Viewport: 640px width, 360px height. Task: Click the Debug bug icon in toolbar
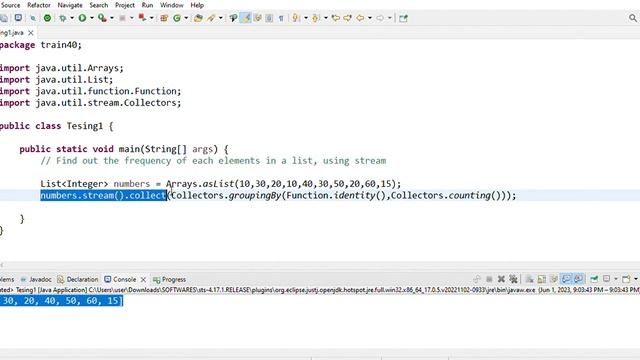63,18
